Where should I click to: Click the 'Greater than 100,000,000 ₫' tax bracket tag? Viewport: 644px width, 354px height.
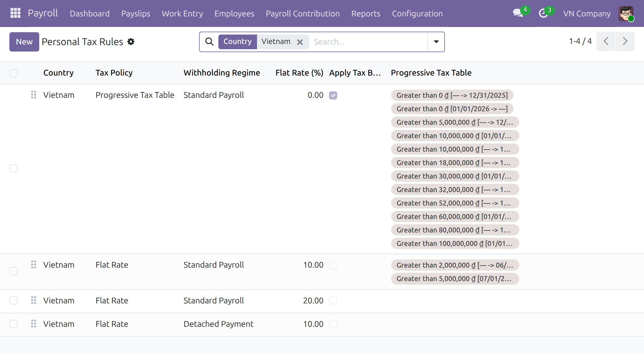[455, 243]
